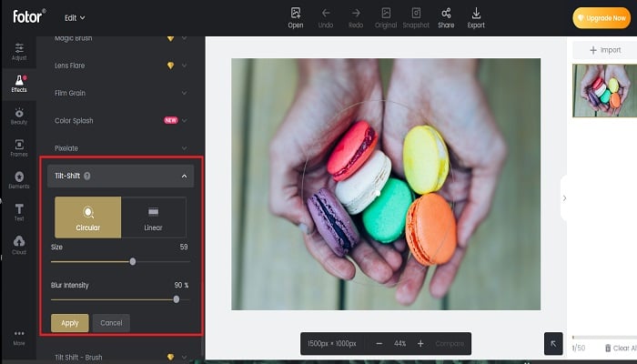Select the Beauty tool icon
This screenshot has height=364, width=637.
pos(19,116)
